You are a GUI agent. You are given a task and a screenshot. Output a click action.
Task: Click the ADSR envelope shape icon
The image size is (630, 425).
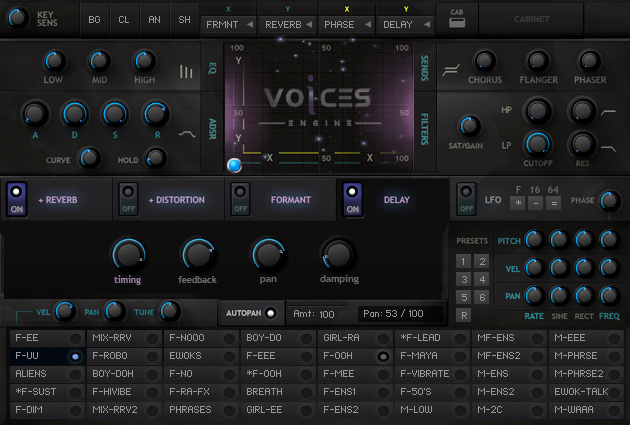point(187,134)
